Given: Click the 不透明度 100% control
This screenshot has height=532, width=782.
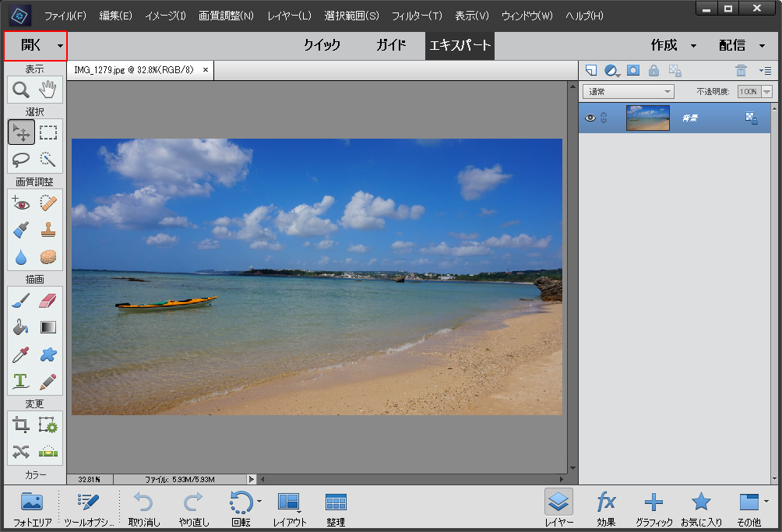Looking at the screenshot, I should (x=750, y=91).
